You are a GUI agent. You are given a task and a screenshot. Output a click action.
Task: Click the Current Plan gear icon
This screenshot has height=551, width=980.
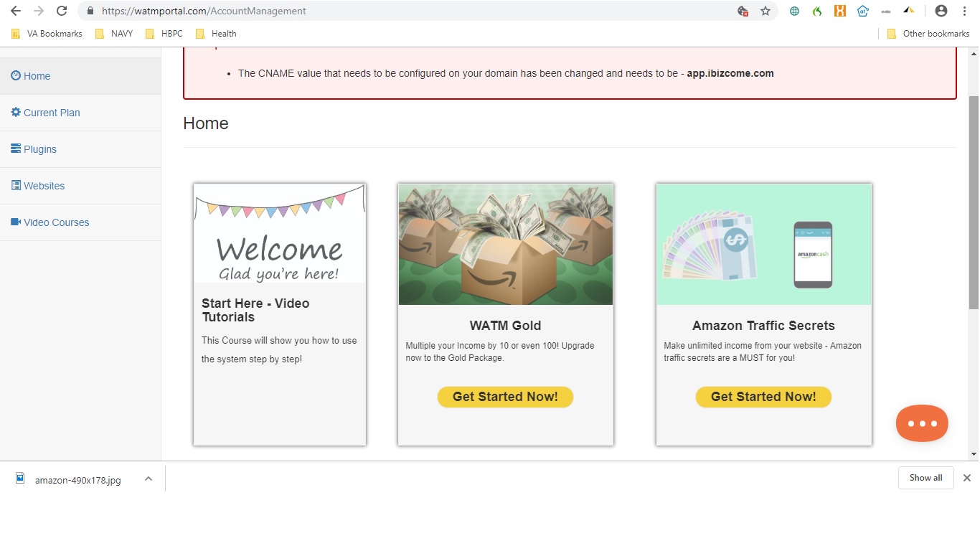click(x=16, y=112)
